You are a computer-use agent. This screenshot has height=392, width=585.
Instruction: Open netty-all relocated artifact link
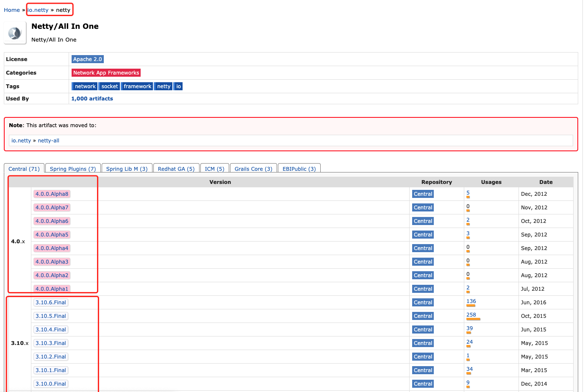tap(49, 141)
